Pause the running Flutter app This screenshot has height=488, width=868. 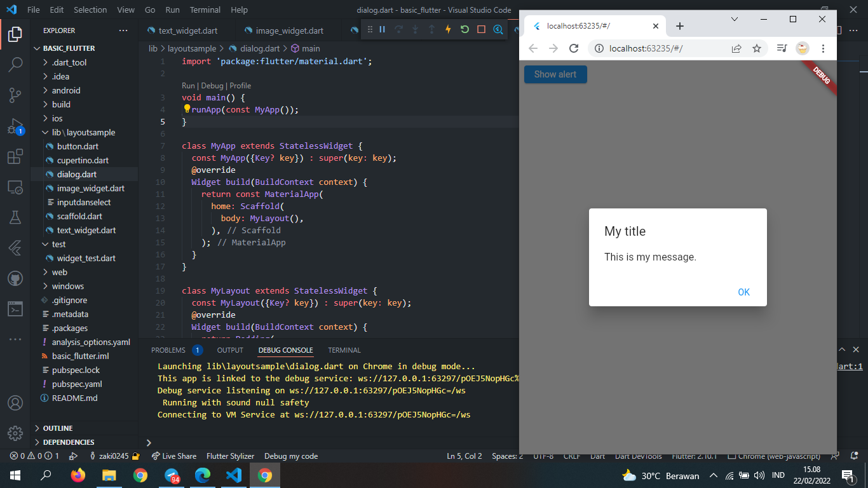point(383,29)
